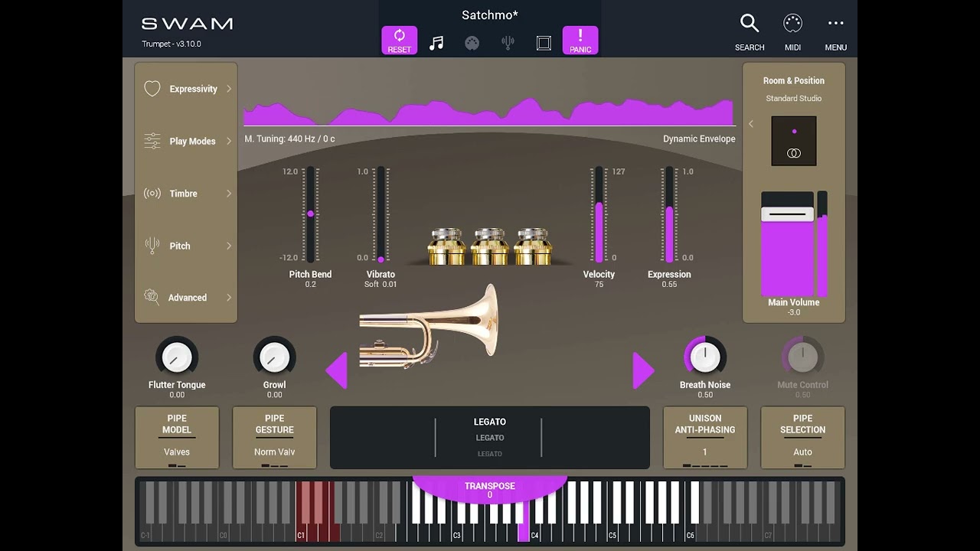
Task: Expand Expressivity with its chevron
Action: point(228,89)
